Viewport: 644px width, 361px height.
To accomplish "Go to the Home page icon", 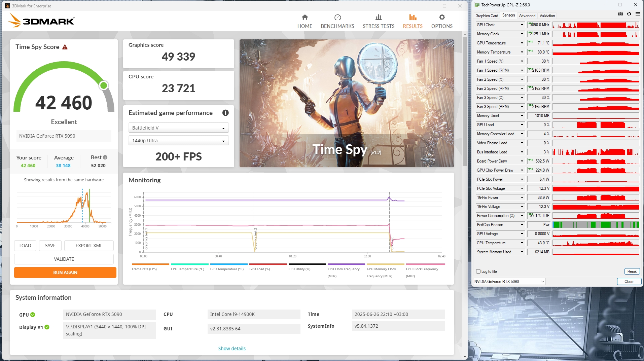I will click(x=305, y=17).
